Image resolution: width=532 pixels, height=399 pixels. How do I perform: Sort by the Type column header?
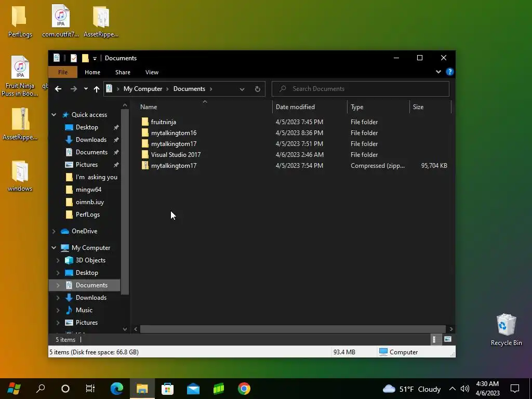[x=378, y=107]
